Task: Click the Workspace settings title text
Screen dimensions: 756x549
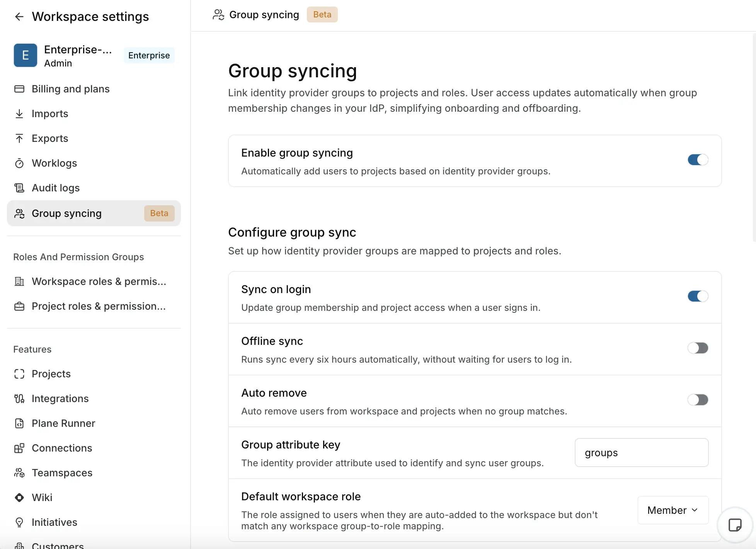Action: (x=90, y=17)
